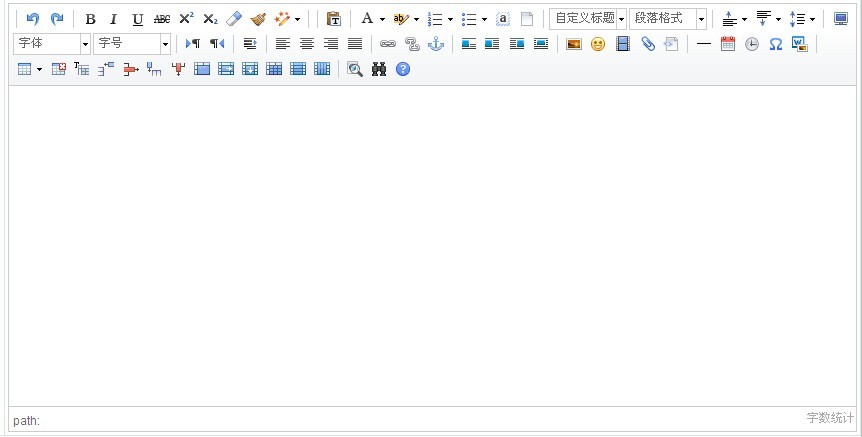Open the emoticon smiley picker
This screenshot has width=862, height=437.
pos(598,44)
